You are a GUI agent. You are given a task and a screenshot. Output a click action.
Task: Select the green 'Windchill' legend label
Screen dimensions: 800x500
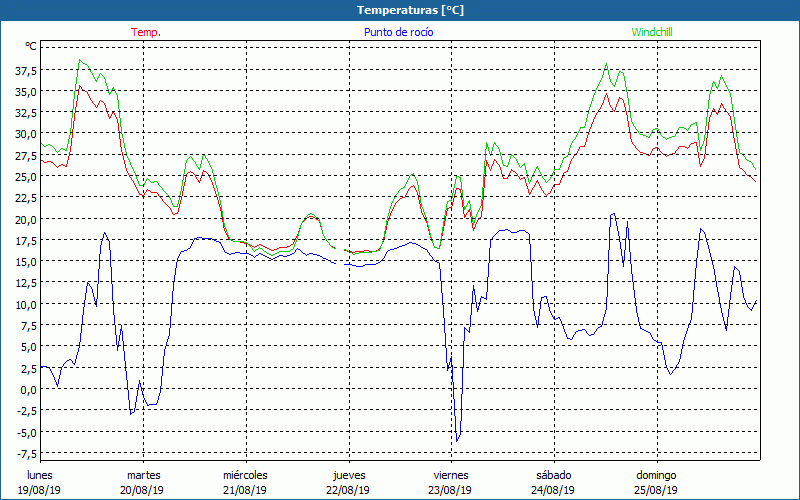(652, 32)
